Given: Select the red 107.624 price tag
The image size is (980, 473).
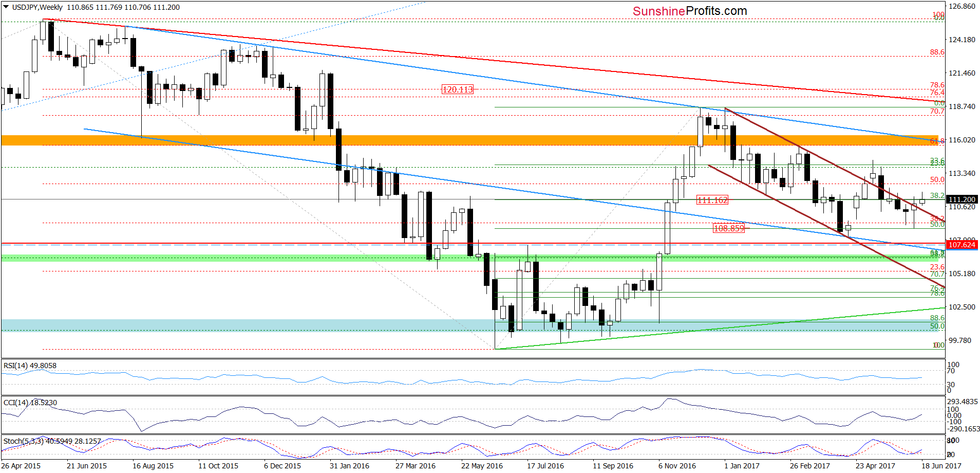Looking at the screenshot, I should point(962,245).
